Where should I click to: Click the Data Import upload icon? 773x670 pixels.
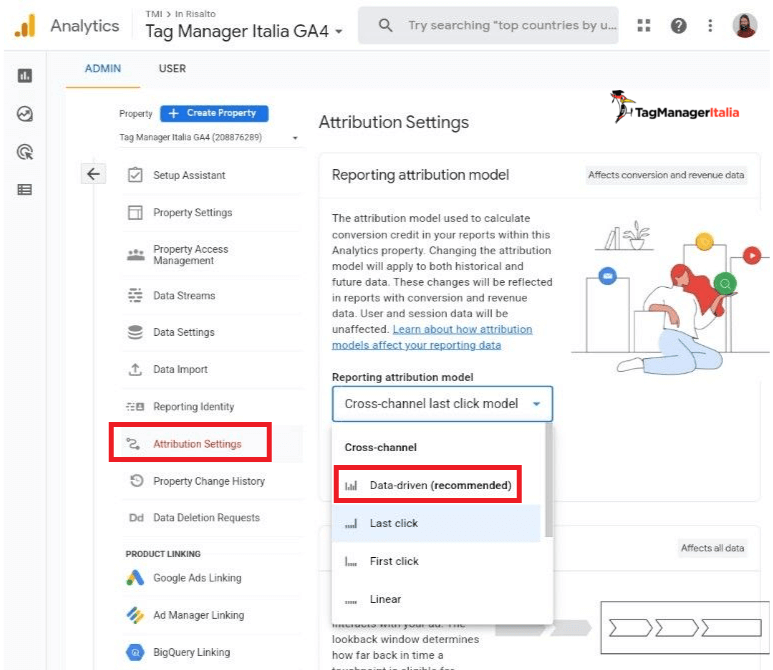pos(135,369)
